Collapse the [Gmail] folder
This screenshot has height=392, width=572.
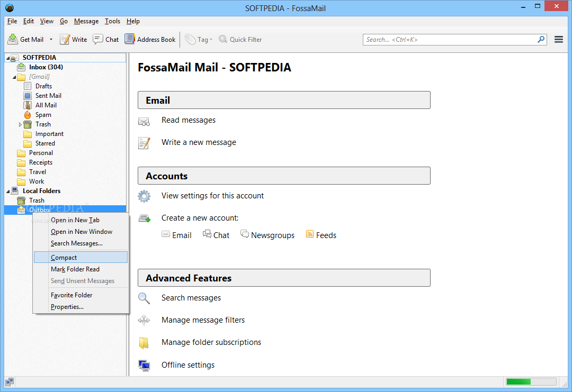click(14, 77)
